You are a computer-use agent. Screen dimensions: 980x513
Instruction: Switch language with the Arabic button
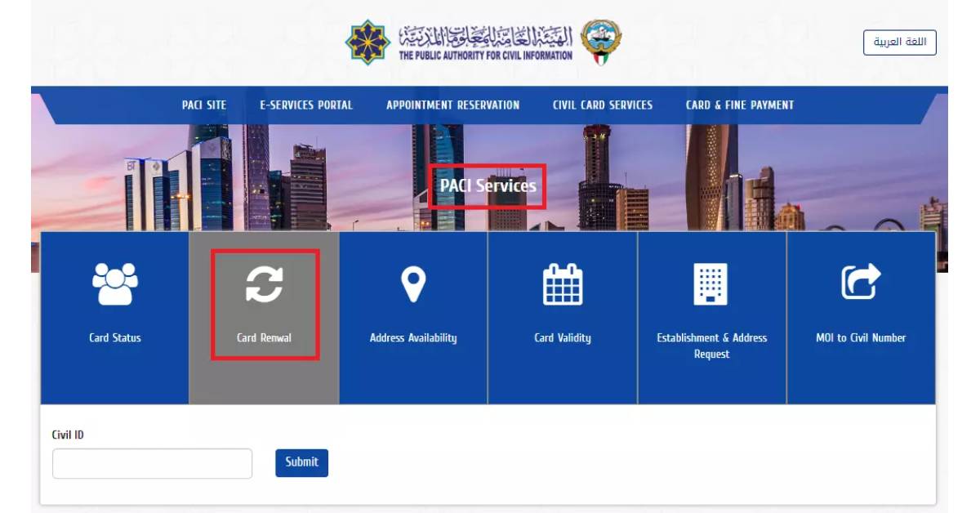[900, 42]
